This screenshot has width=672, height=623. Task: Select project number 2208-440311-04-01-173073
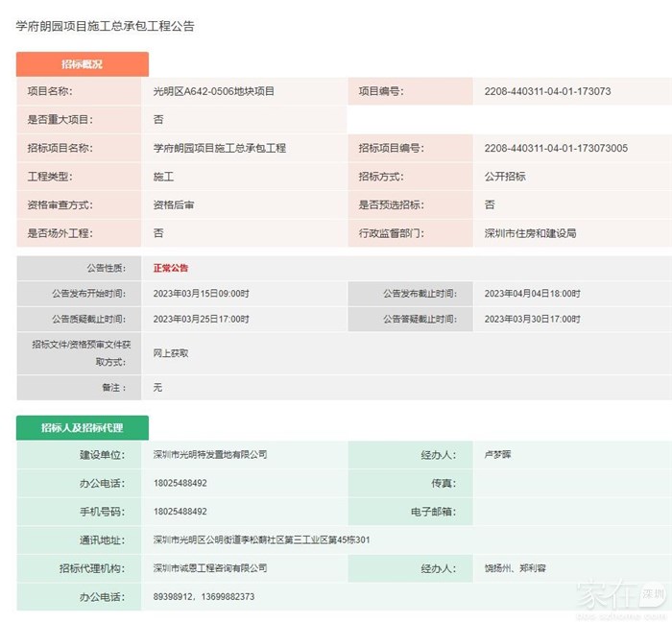(547, 92)
